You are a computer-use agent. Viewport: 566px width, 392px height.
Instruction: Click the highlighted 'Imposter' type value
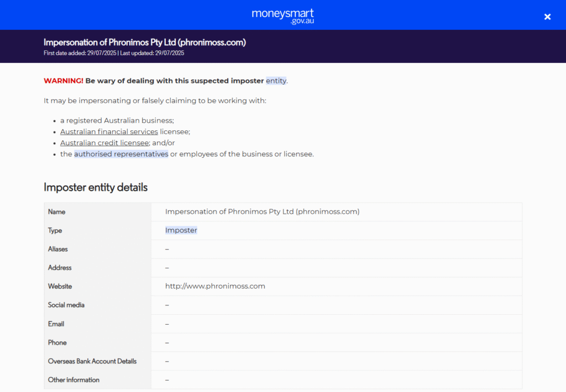click(x=181, y=230)
